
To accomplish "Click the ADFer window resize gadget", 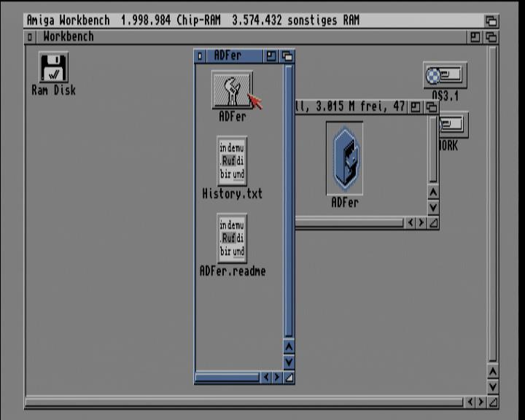I will (289, 378).
